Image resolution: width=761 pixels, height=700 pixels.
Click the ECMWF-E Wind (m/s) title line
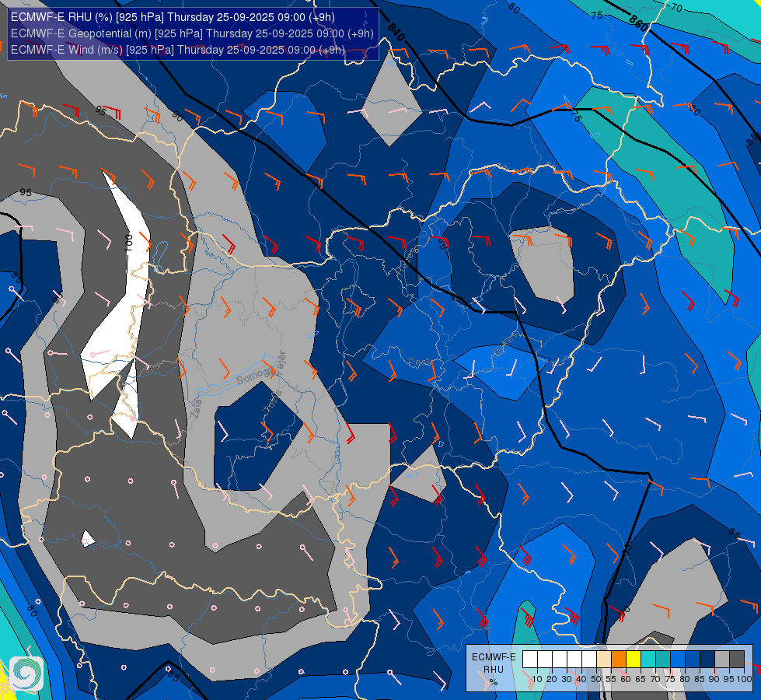point(178,50)
